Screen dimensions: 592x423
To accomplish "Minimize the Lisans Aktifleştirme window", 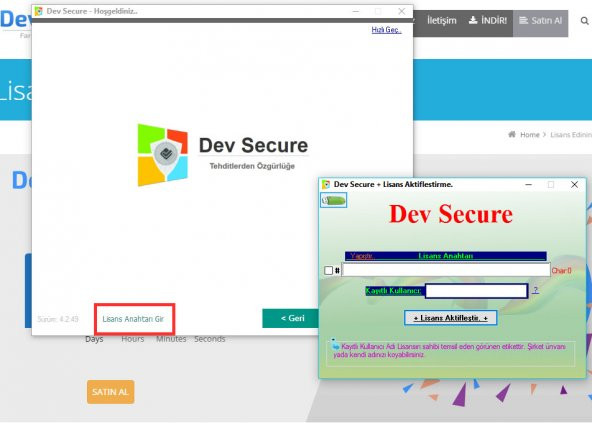I will coord(529,184).
